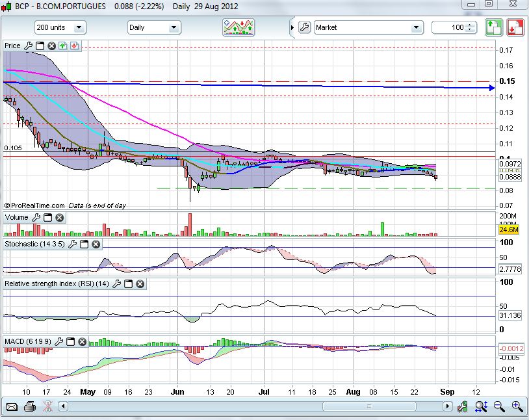Open the Price panel wrench settings
The image size is (529, 420).
point(29,46)
